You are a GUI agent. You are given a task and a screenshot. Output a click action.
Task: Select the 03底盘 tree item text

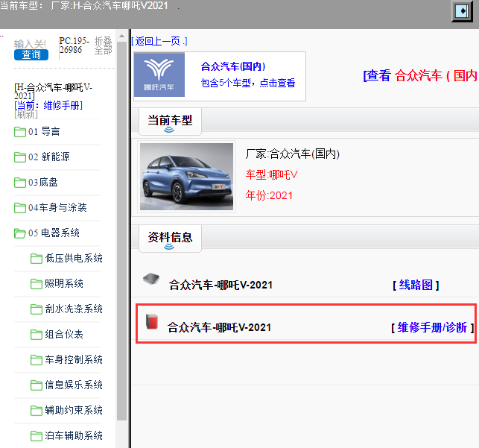42,183
